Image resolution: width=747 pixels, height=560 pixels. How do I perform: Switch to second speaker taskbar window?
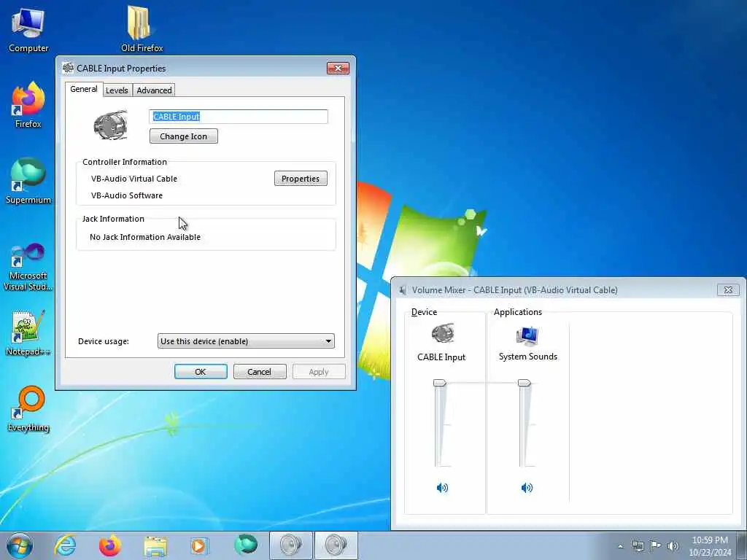tap(336, 545)
